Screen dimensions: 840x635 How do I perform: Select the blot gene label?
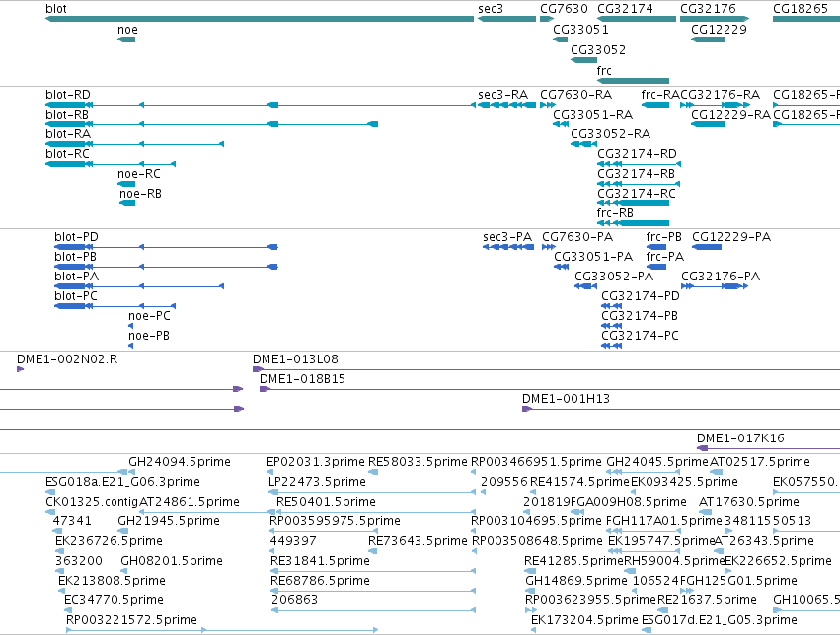56,9
